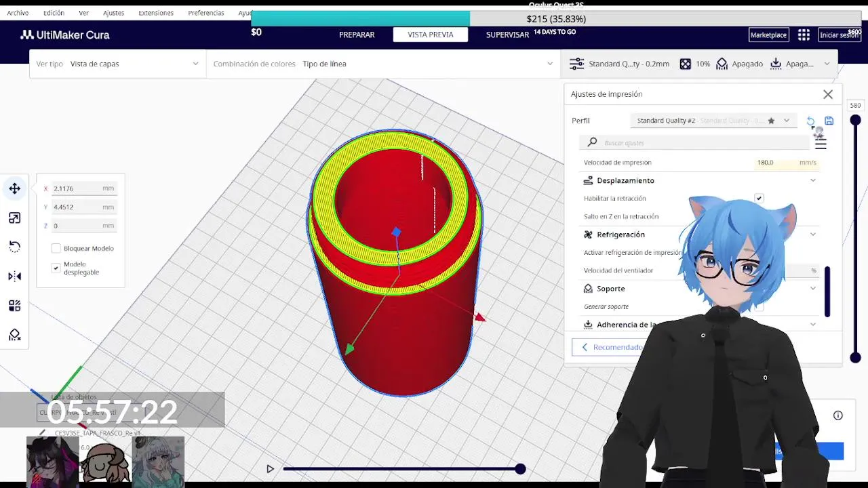Click the support Apagado icon
This screenshot has width=868, height=488.
tap(722, 64)
